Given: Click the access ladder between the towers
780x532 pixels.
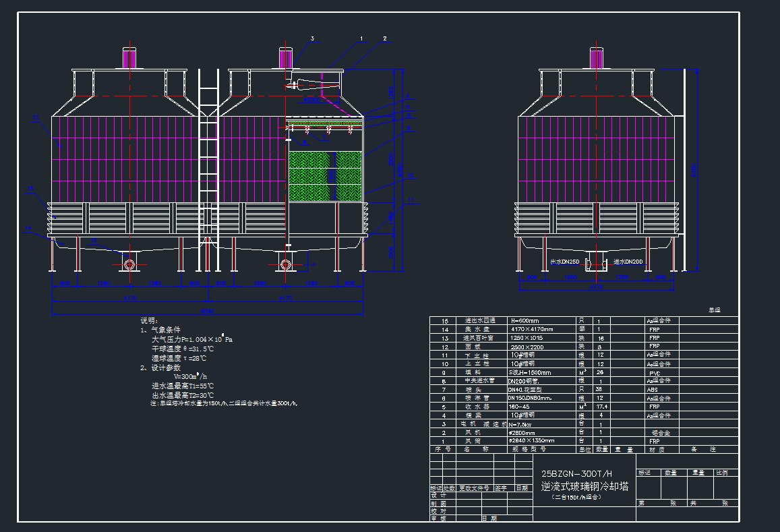Looking at the screenshot, I should tap(208, 169).
